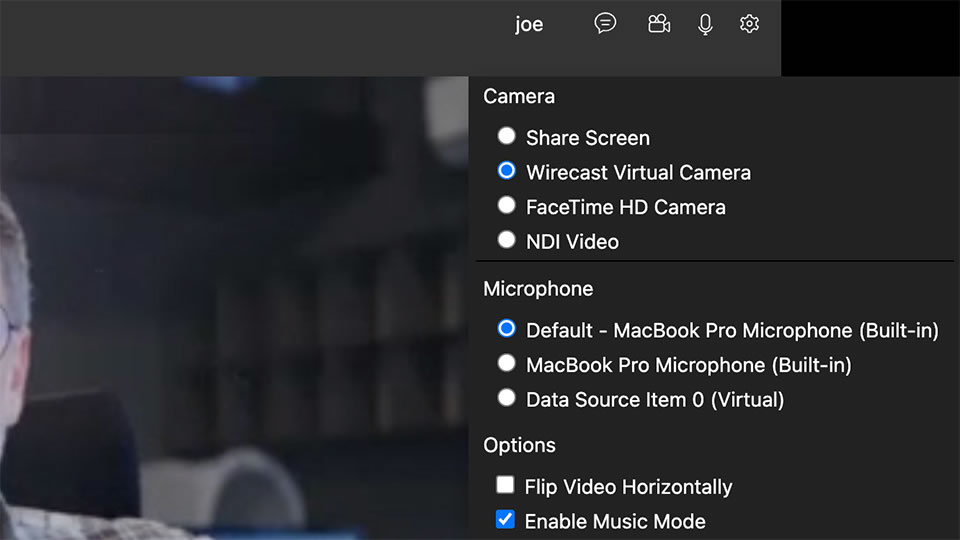Screen dimensions: 960x540
Task: Click the black area beside the gear icon
Action: [x=871, y=38]
